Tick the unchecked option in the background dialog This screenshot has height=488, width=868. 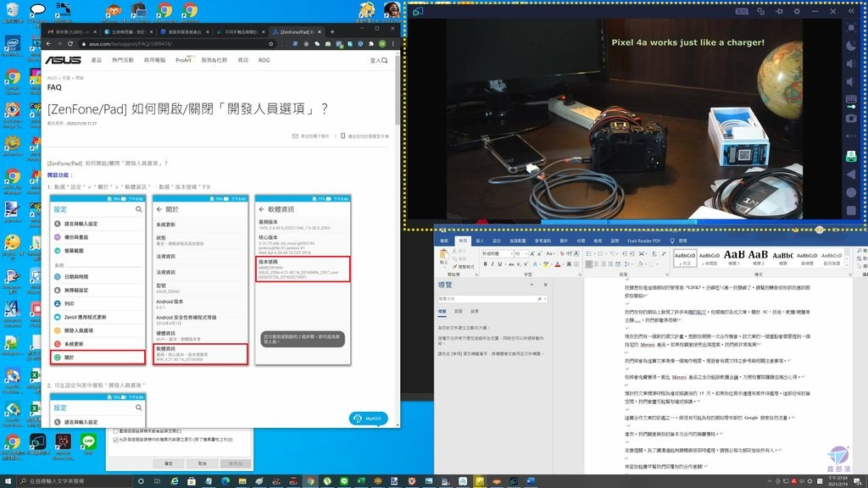[x=115, y=431]
